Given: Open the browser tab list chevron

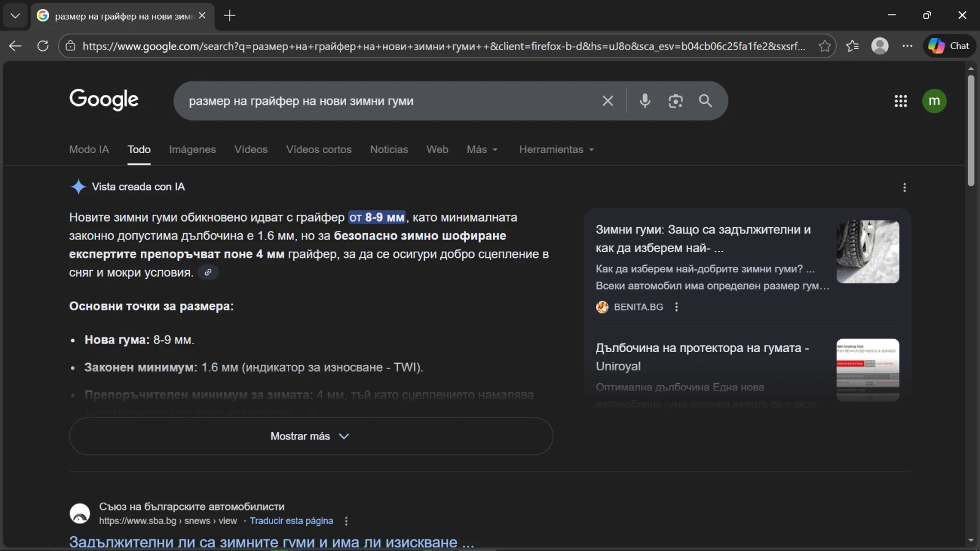Looking at the screenshot, I should [x=15, y=15].
